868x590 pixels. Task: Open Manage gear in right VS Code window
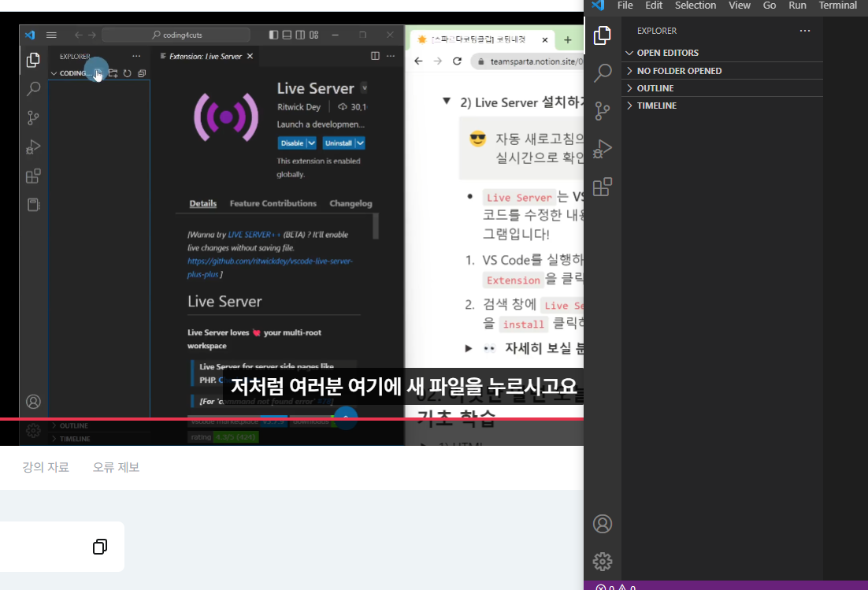[x=603, y=562]
